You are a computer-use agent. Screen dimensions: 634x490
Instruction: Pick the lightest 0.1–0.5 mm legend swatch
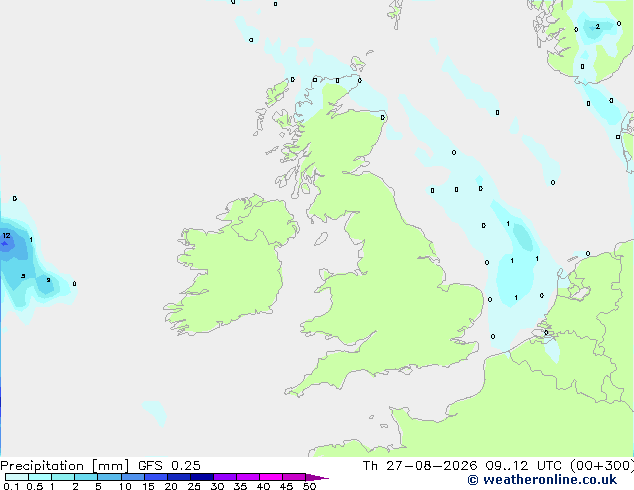click(17, 477)
